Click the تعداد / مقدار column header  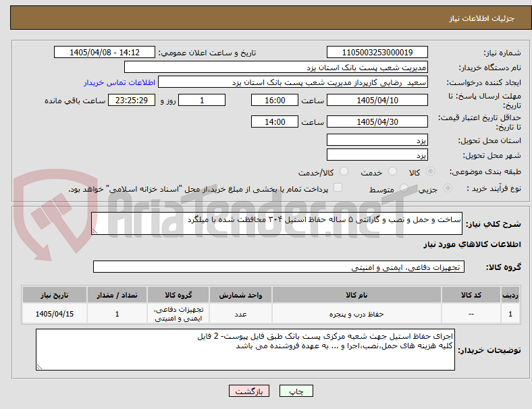coord(117,295)
